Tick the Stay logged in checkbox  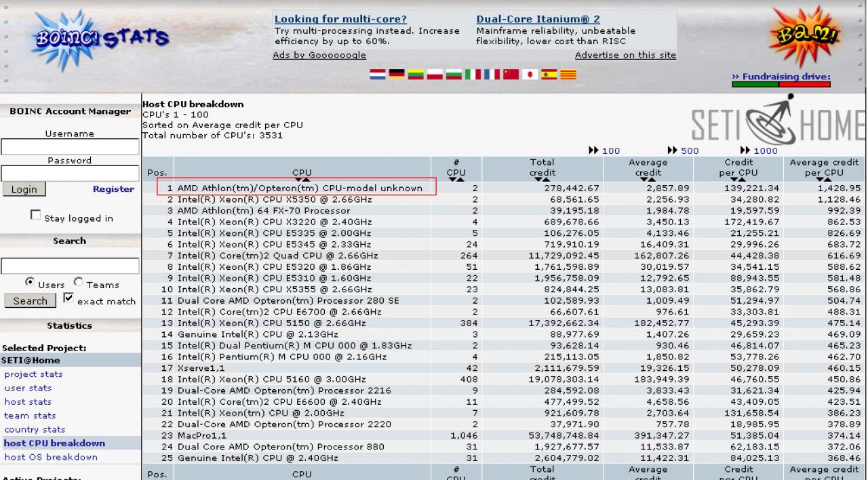[35, 215]
